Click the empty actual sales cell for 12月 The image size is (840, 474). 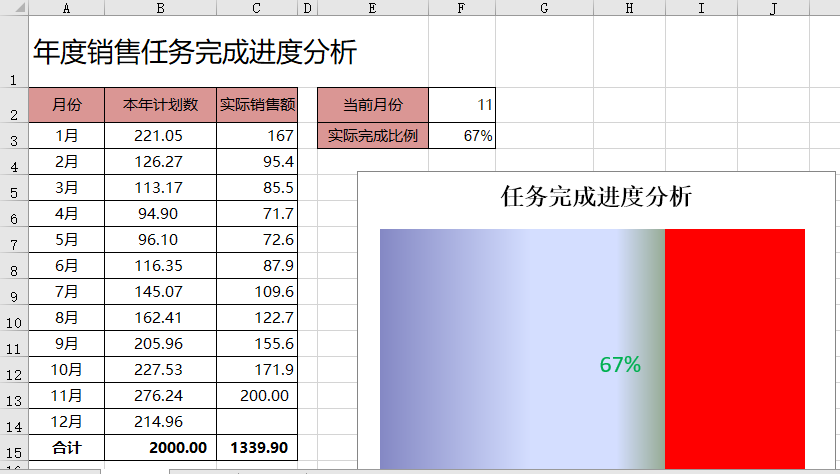point(257,422)
